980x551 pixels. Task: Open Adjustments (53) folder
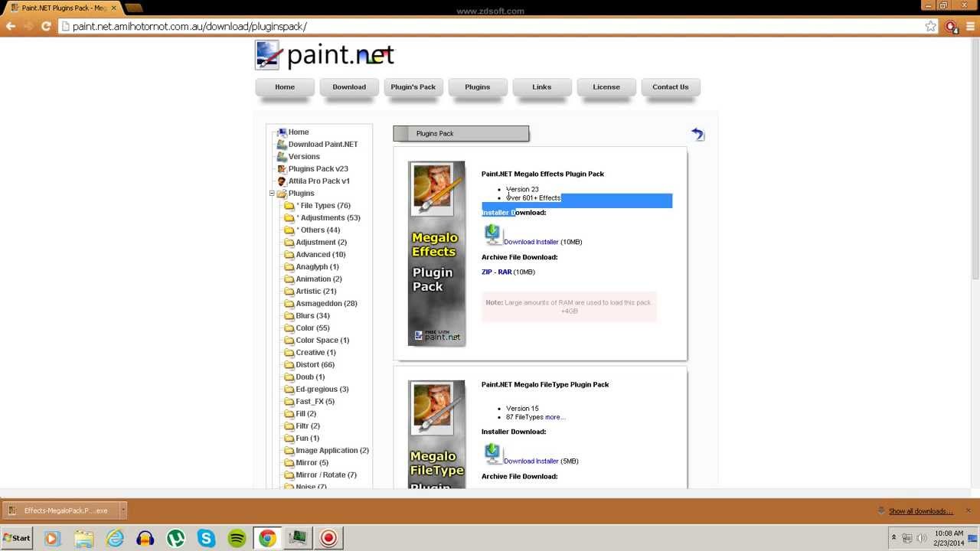tap(328, 218)
